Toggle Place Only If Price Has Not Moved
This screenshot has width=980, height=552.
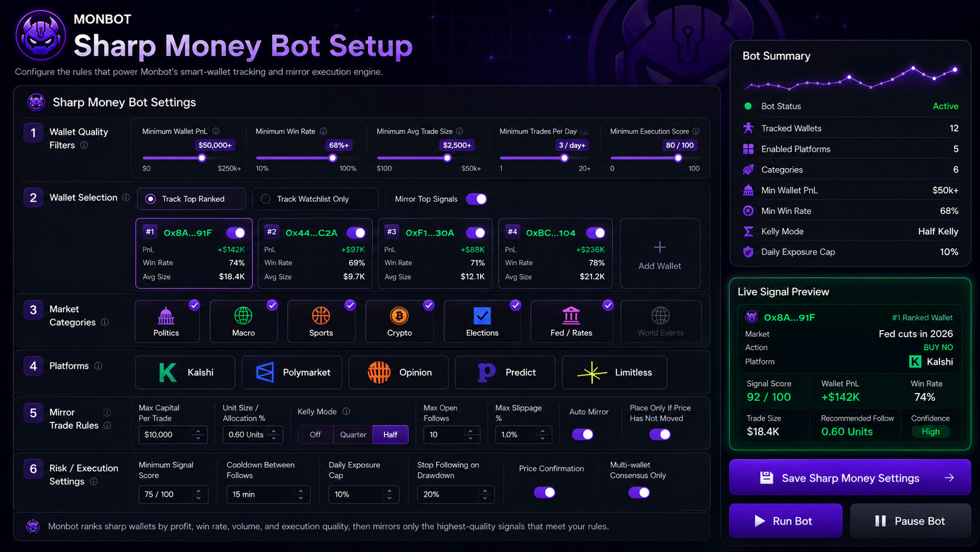click(x=660, y=435)
